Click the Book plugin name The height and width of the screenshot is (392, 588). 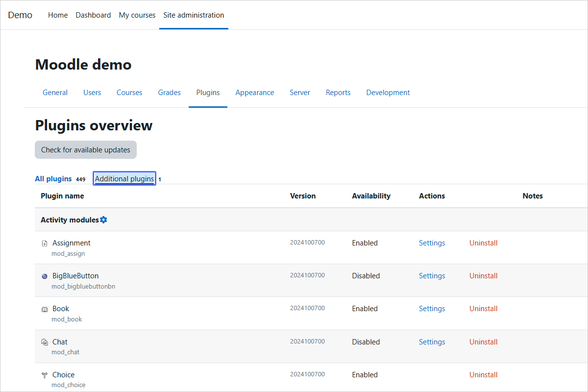click(x=61, y=309)
